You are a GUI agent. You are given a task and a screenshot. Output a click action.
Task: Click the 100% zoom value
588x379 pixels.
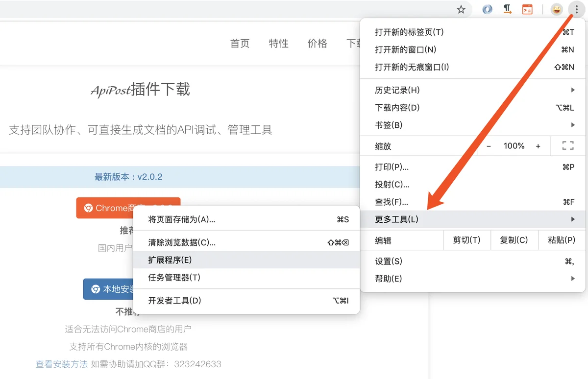tap(514, 146)
